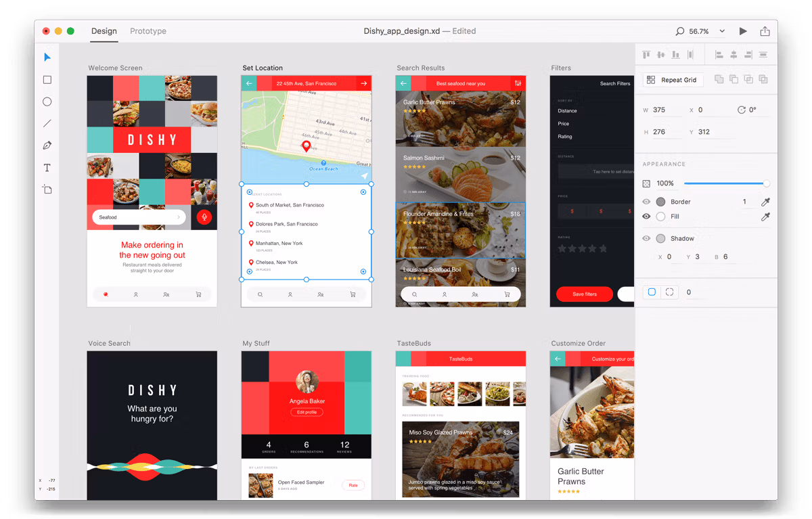Click the height field showing 276

point(667,132)
